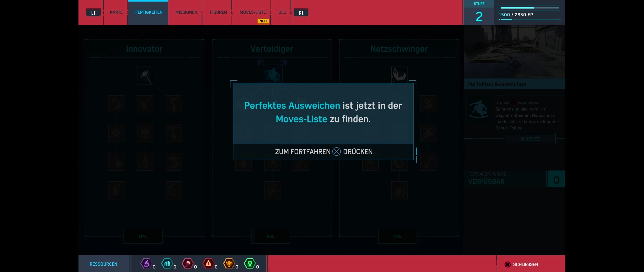Click the NEU badge under MOVES-LISTE
Image resolution: width=644 pixels, height=272 pixels.
[263, 21]
